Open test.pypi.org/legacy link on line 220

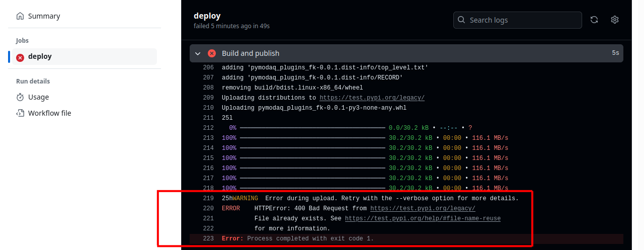click(423, 208)
